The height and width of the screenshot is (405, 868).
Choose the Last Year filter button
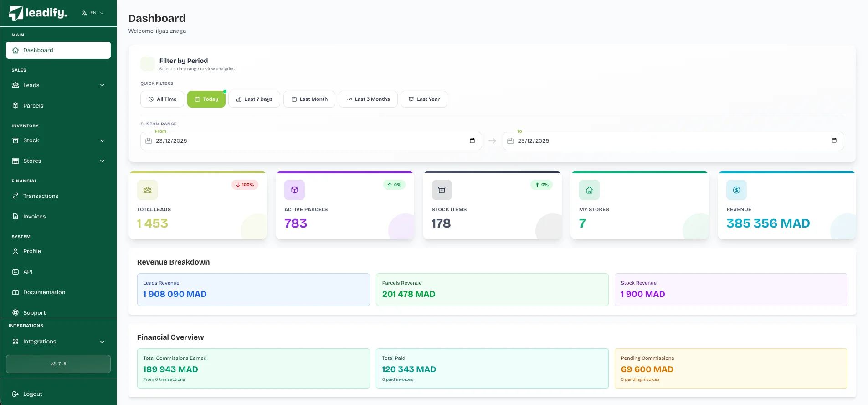coord(424,99)
